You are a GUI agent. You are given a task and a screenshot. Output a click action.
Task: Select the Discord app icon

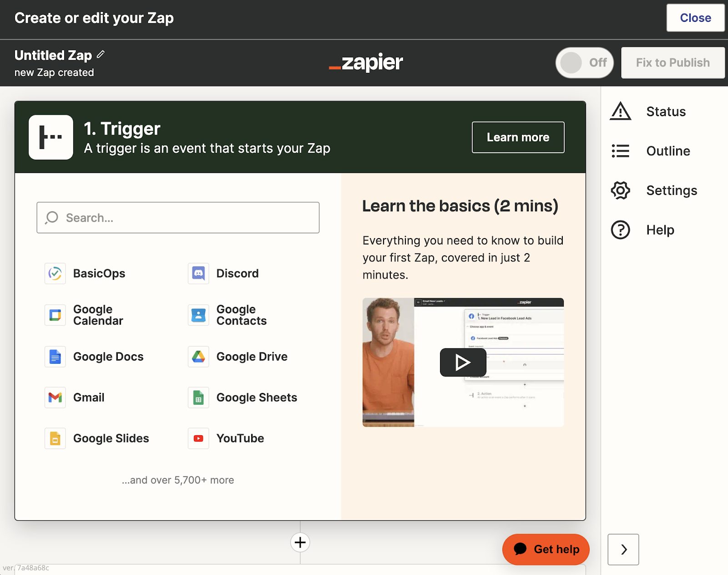click(x=198, y=274)
